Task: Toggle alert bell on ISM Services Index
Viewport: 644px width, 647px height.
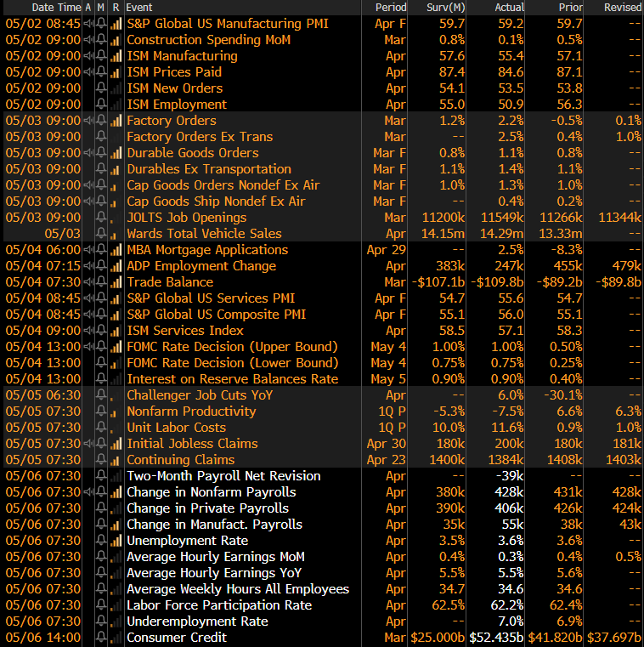Action: pos(102,331)
